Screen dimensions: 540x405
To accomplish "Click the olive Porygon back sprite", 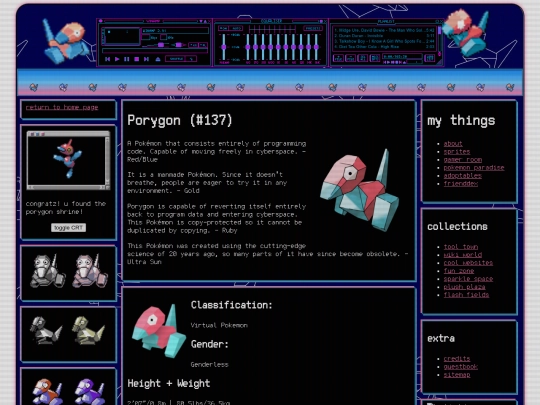I will [x=89, y=330].
